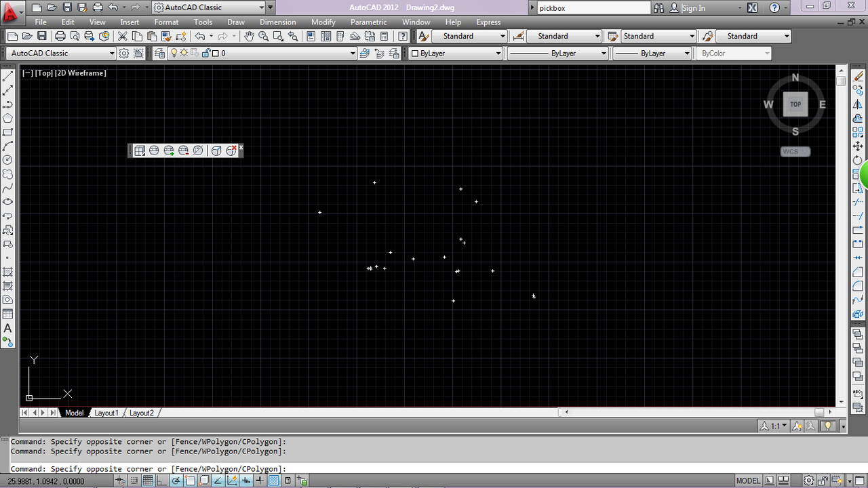868x488 pixels.
Task: Open the Express menu
Action: point(488,22)
